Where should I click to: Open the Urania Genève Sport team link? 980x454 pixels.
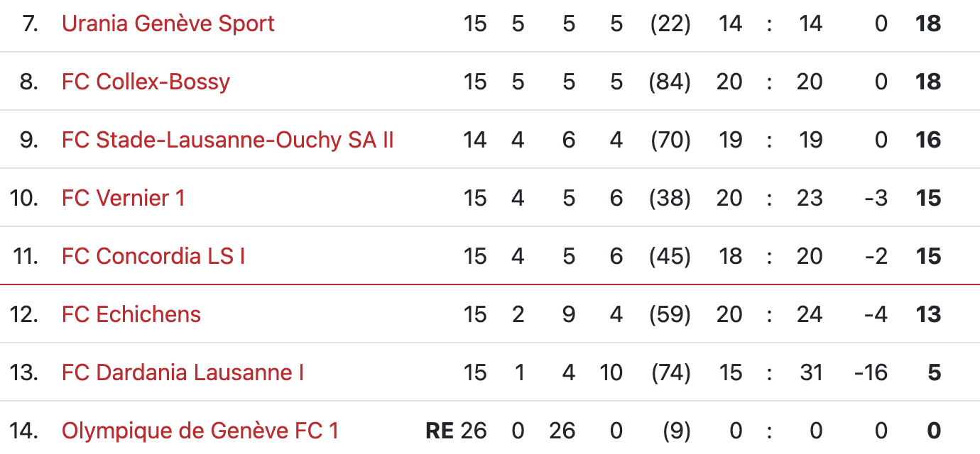[168, 24]
